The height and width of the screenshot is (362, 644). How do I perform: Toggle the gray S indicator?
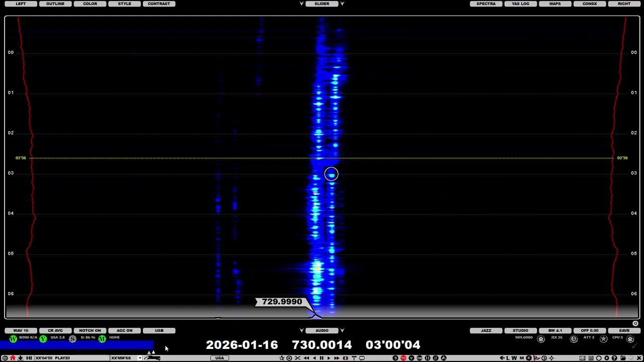click(x=72, y=339)
